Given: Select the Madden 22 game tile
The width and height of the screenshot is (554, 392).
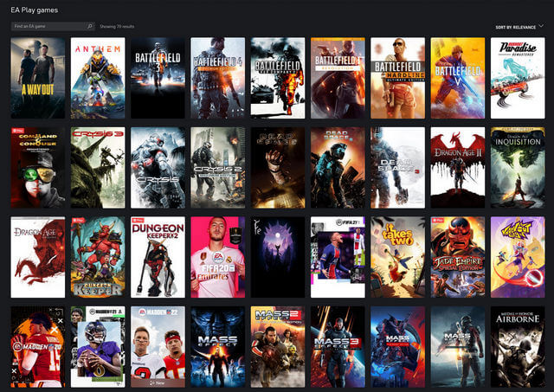Looking at the screenshot, I should pos(158,347).
